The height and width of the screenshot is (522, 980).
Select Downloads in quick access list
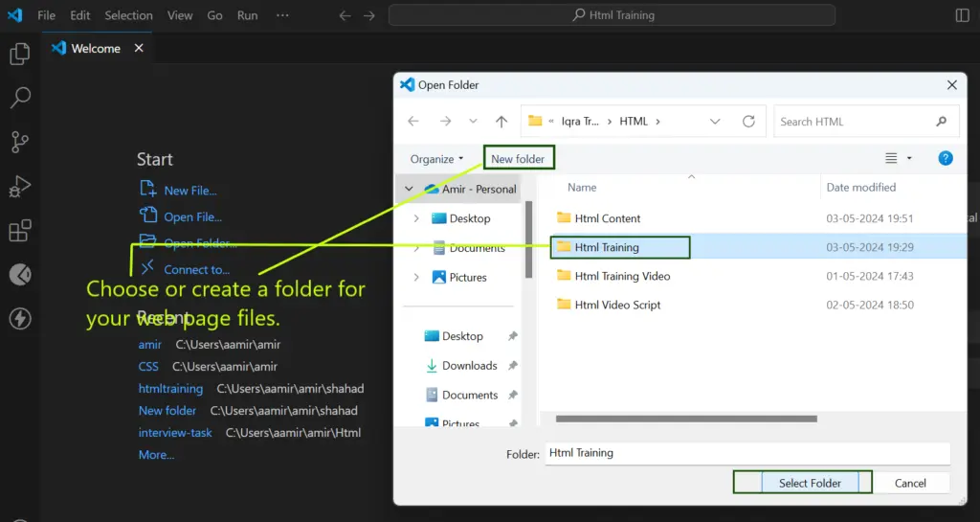(x=469, y=366)
